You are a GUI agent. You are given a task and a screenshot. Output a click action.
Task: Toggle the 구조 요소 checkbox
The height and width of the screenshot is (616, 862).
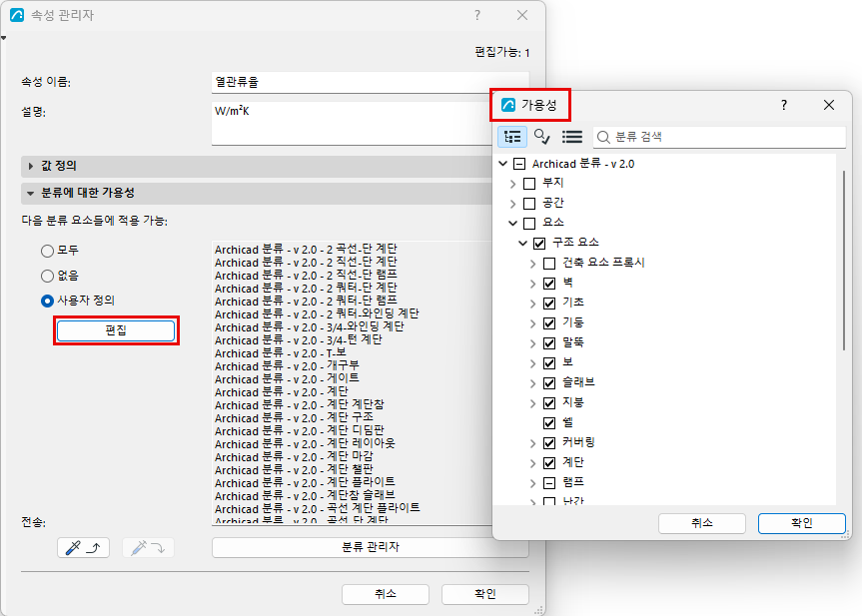tap(539, 244)
